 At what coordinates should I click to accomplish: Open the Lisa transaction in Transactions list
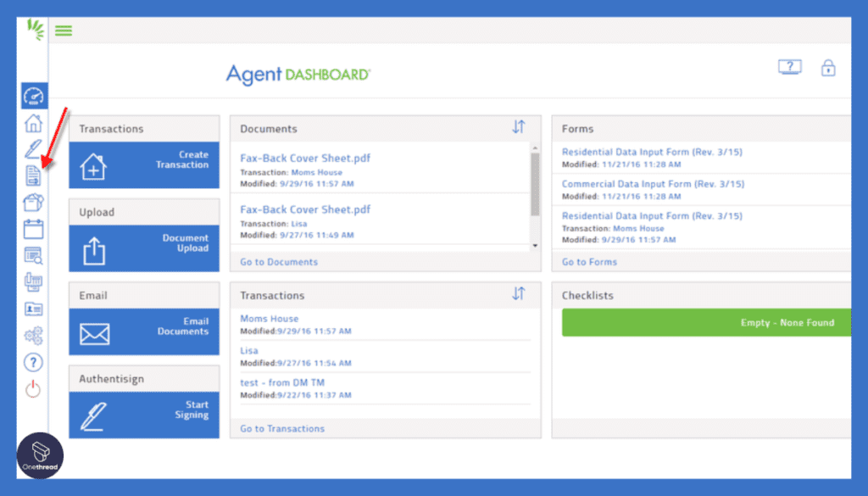point(249,351)
